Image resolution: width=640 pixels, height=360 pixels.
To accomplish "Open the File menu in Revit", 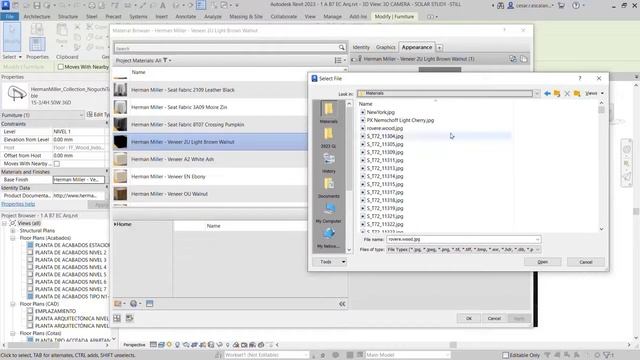I will [x=10, y=17].
